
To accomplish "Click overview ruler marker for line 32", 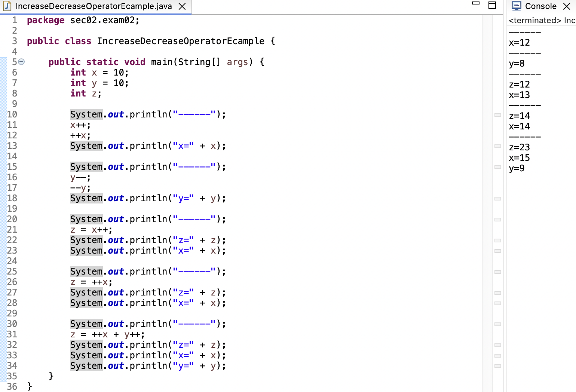I will [x=498, y=345].
